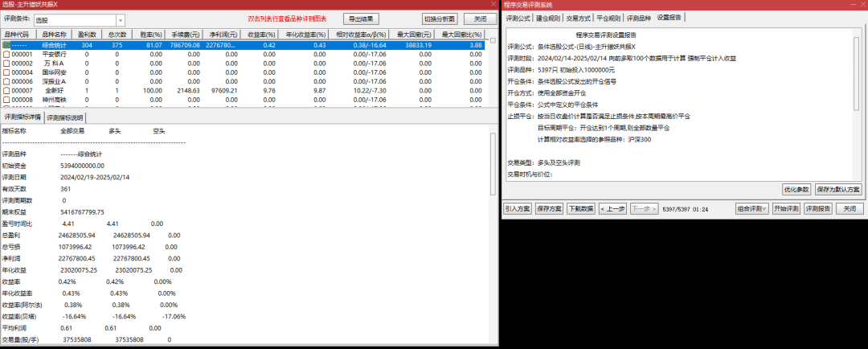
Task: Click the icon for 000008 神州高铁
Action: tap(6, 100)
